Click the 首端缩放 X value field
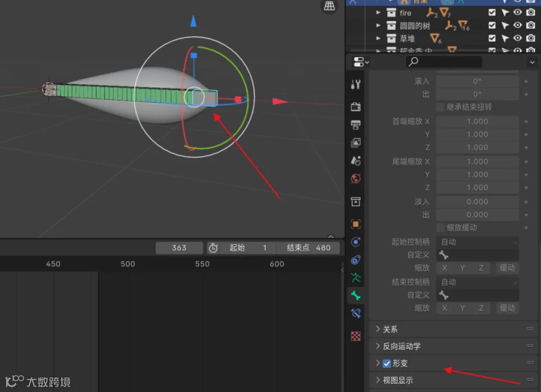This screenshot has width=541, height=392. tap(477, 121)
